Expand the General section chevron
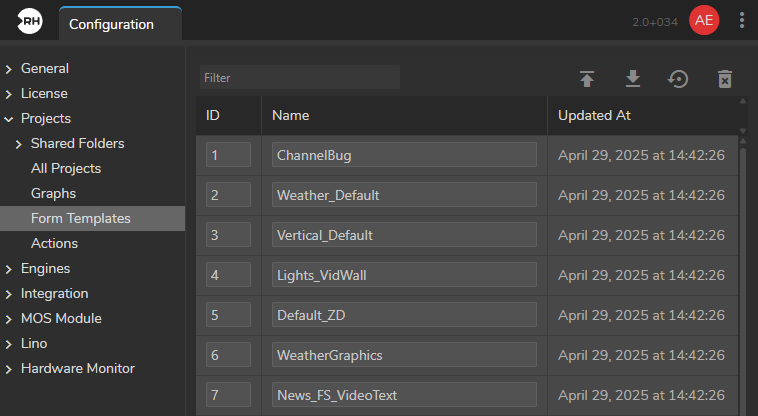The height and width of the screenshot is (416, 758). click(x=9, y=69)
